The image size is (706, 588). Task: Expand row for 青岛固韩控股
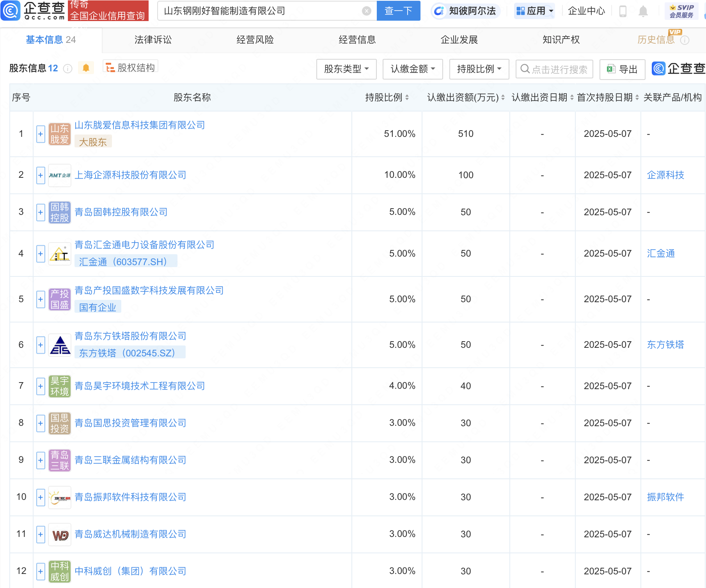[x=41, y=213]
